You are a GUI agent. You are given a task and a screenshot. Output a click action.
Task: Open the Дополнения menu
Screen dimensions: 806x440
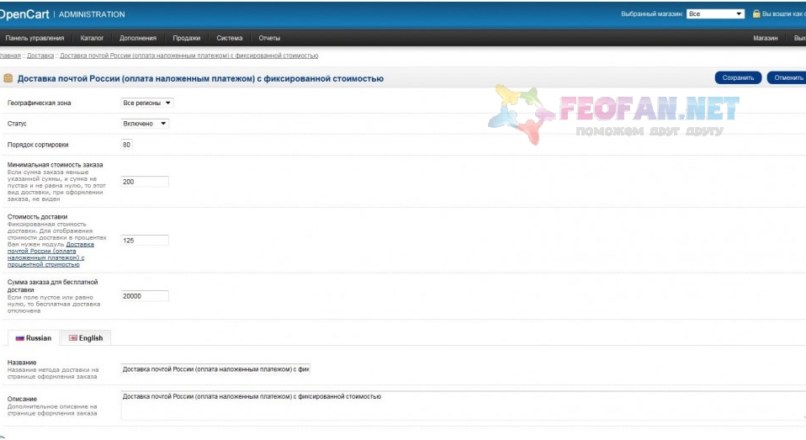pos(138,38)
